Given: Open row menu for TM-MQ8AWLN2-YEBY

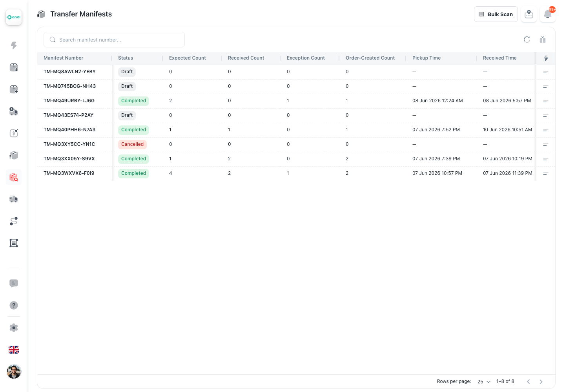Looking at the screenshot, I should tap(545, 72).
